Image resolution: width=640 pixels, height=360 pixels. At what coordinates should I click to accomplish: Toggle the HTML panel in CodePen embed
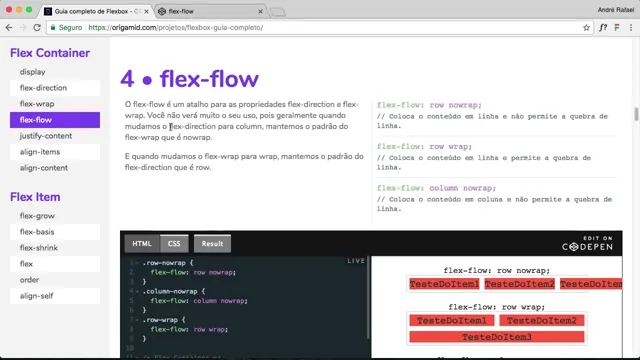(142, 244)
